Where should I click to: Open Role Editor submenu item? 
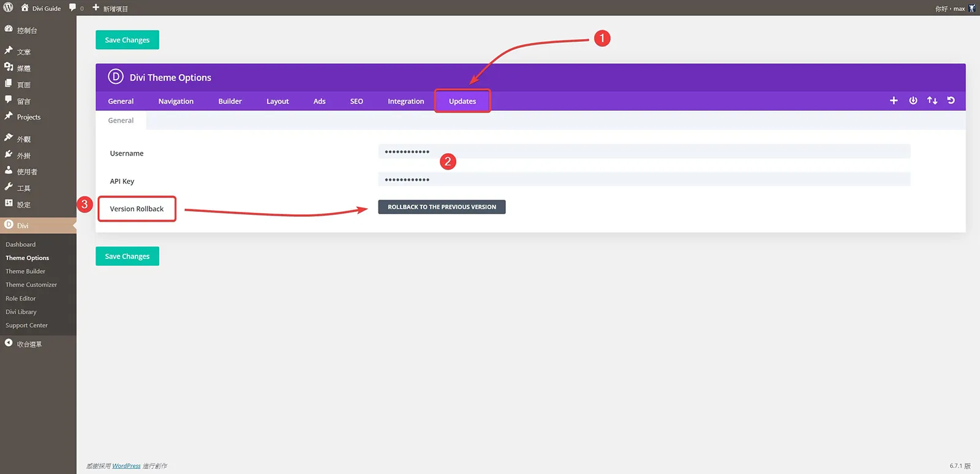point(21,298)
